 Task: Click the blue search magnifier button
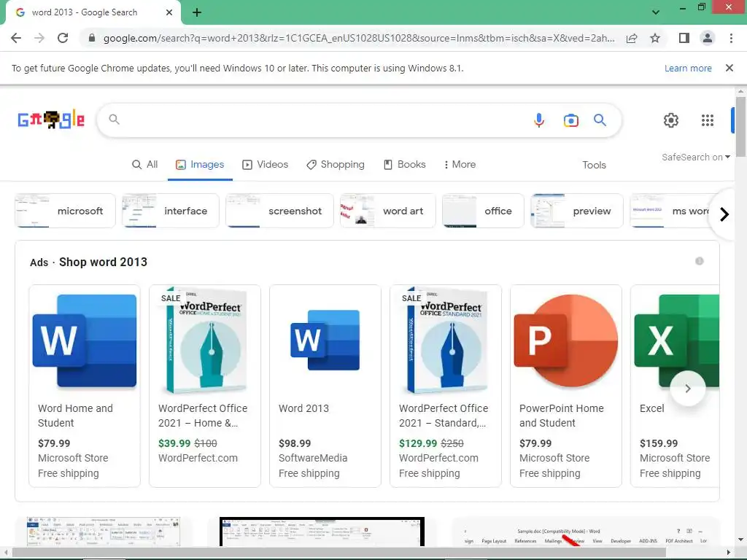click(600, 120)
